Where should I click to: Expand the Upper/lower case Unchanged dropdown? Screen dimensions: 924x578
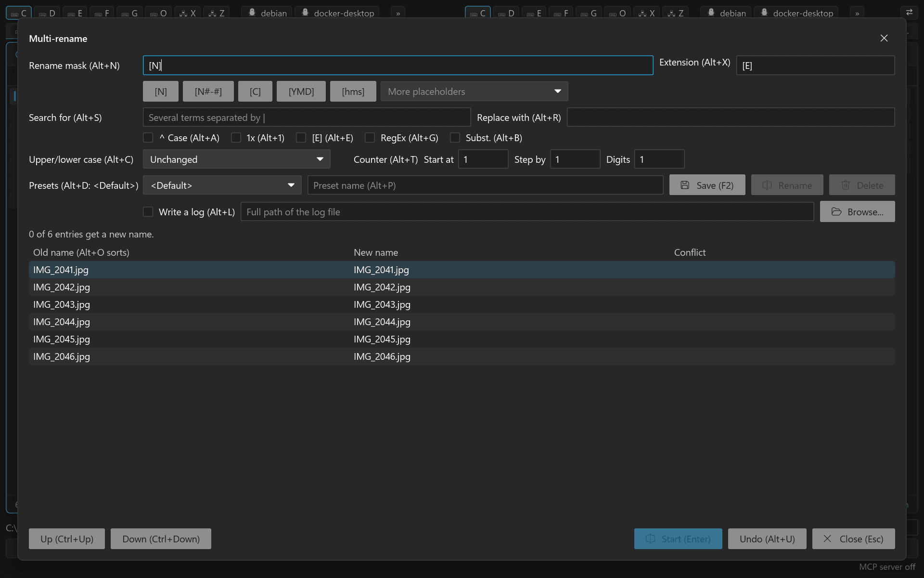coord(237,159)
